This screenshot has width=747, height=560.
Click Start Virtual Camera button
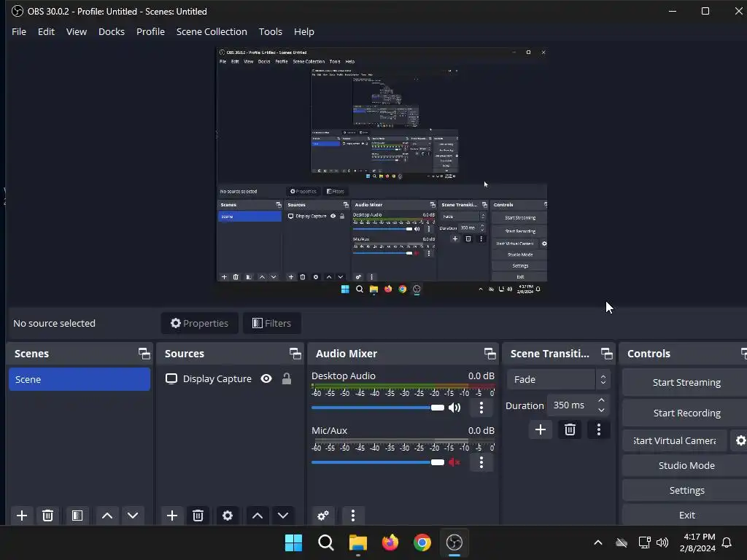click(675, 440)
